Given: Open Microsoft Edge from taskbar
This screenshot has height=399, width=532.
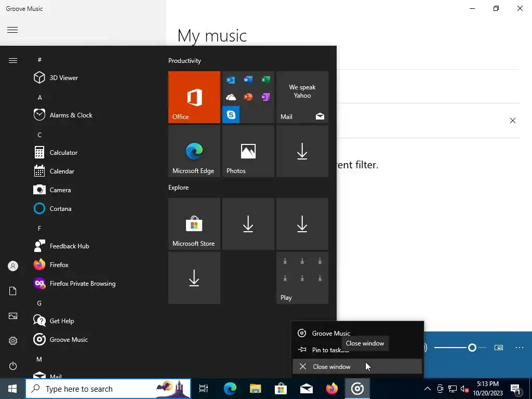Looking at the screenshot, I should [x=230, y=389].
